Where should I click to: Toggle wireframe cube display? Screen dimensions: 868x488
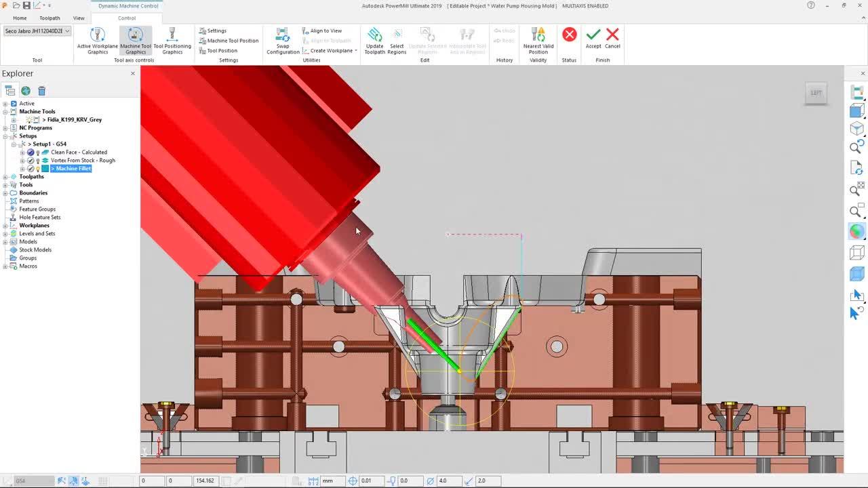pyautogui.click(x=856, y=253)
